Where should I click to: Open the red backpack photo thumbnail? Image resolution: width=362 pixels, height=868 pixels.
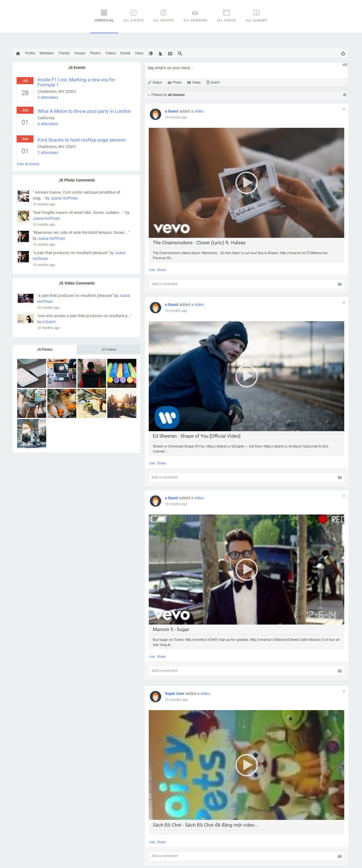point(92,373)
